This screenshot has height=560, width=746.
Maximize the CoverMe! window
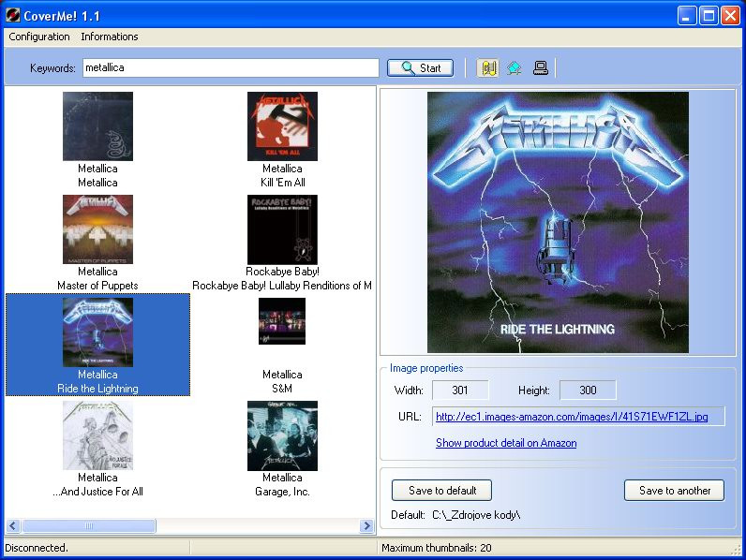(709, 16)
